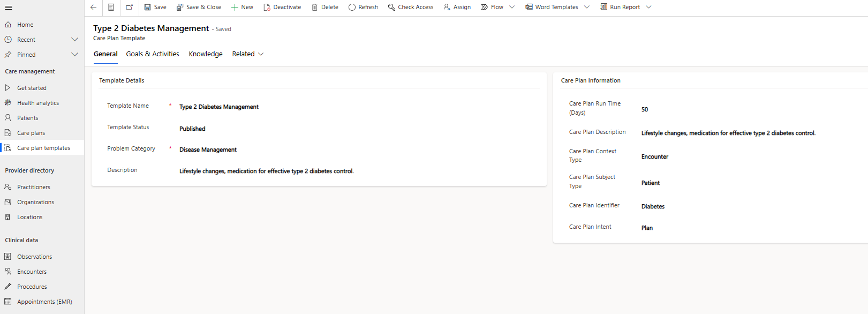Viewport: 868px width, 314px height.
Task: Click the back arrow icon
Action: [x=93, y=7]
